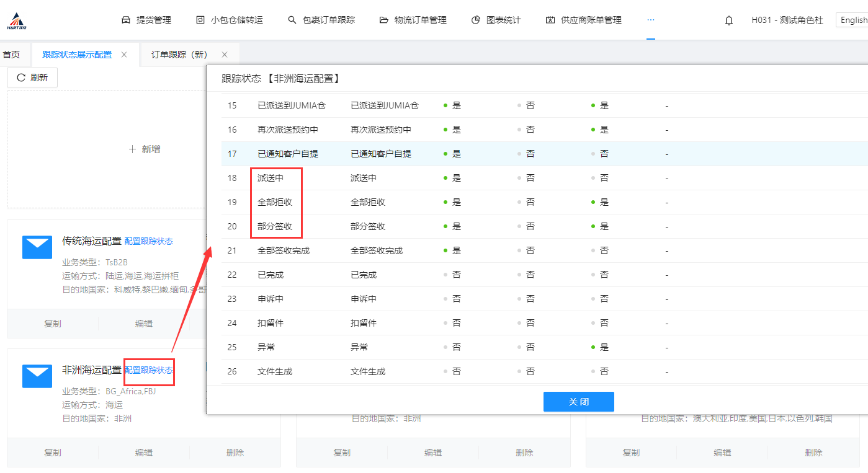Open the 包裹订单跟踪 menu

321,20
